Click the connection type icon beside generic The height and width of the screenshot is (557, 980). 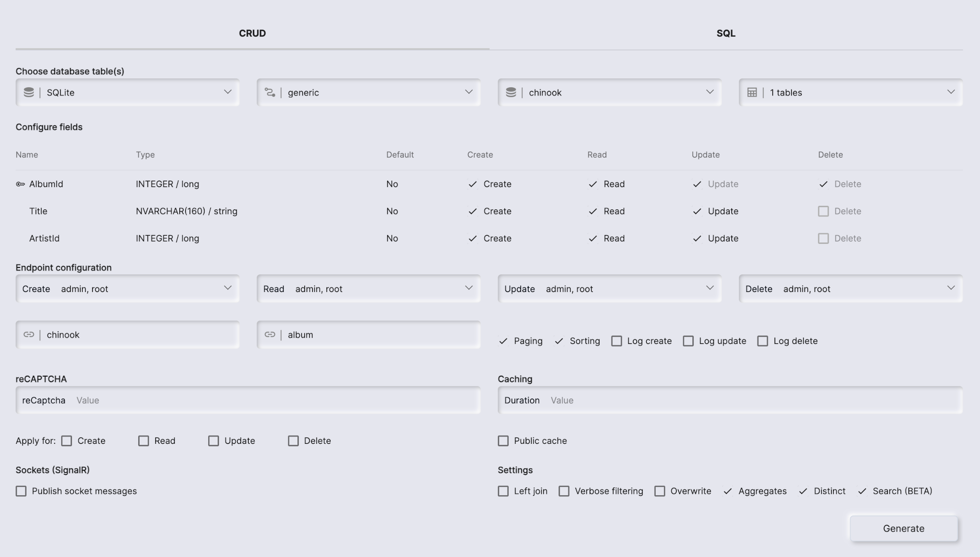click(270, 92)
